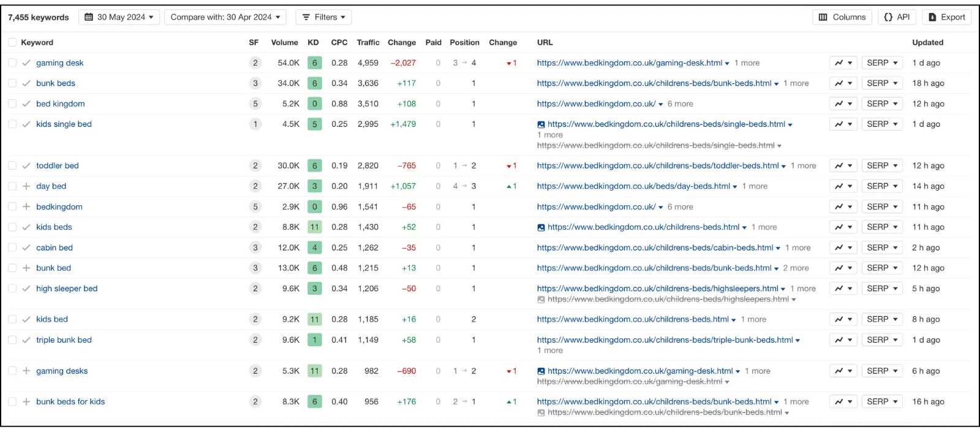Open the trend chart for high sleeper bed row
This screenshot has height=429, width=980.
click(x=843, y=289)
